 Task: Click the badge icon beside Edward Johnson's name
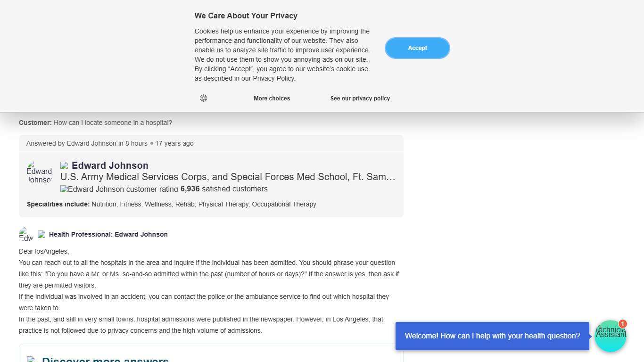click(65, 165)
